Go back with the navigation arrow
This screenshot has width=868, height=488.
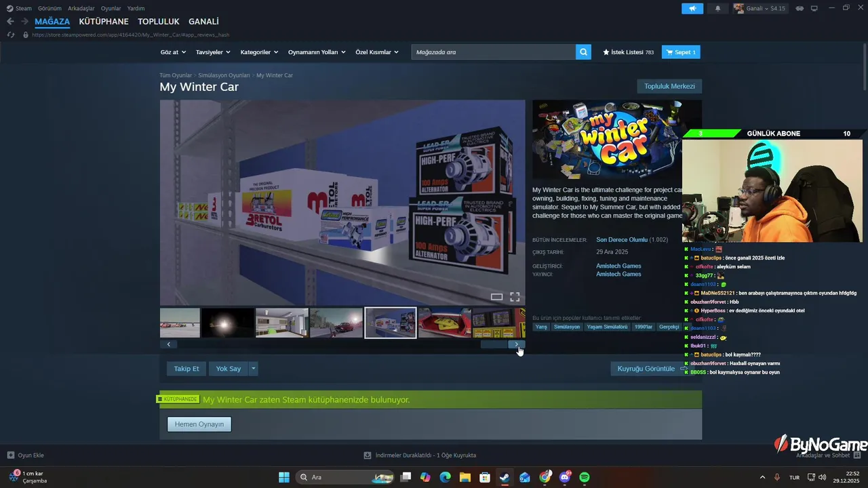pyautogui.click(x=10, y=22)
